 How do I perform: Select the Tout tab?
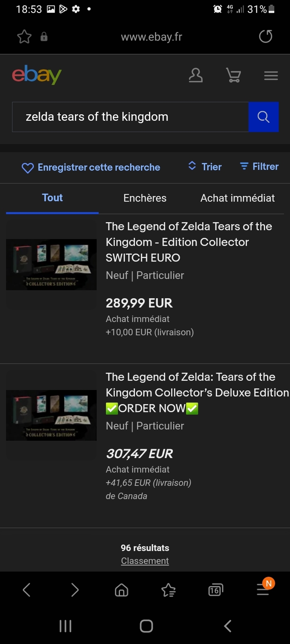point(52,198)
